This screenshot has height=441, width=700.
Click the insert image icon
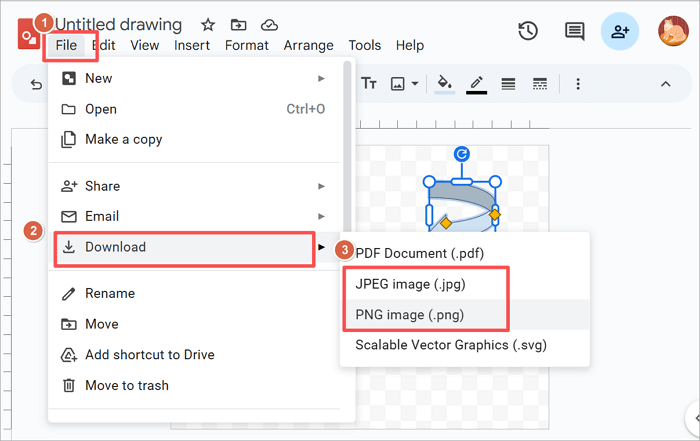pyautogui.click(x=397, y=84)
